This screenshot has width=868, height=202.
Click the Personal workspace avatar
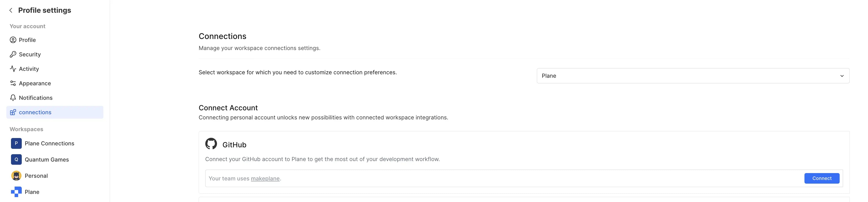tap(16, 176)
